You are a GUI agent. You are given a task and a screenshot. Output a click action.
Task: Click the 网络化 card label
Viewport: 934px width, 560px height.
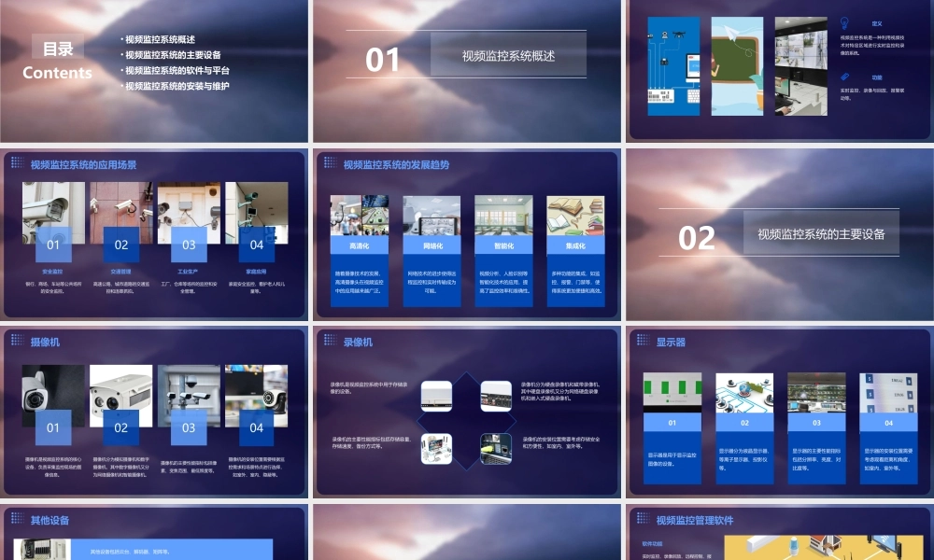pos(432,245)
